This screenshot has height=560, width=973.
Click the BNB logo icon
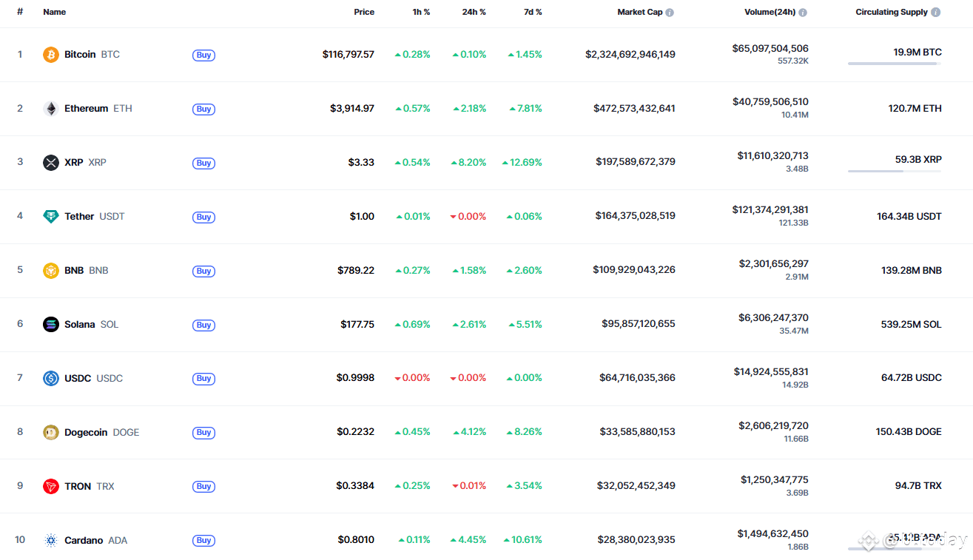point(51,271)
